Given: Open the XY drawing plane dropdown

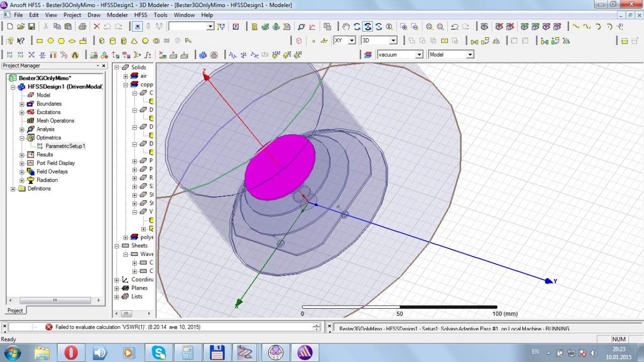Looking at the screenshot, I should pyautogui.click(x=352, y=40).
